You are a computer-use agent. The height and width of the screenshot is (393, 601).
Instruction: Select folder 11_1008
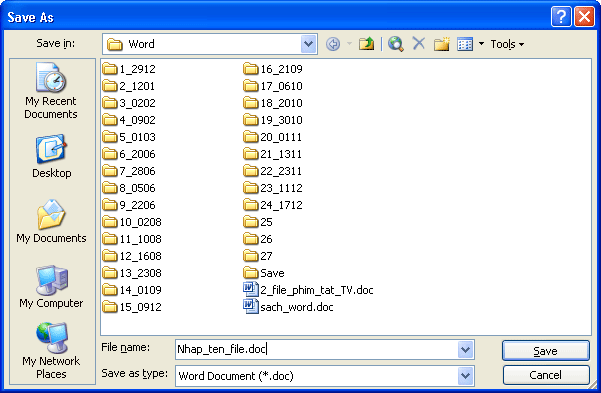pyautogui.click(x=132, y=239)
